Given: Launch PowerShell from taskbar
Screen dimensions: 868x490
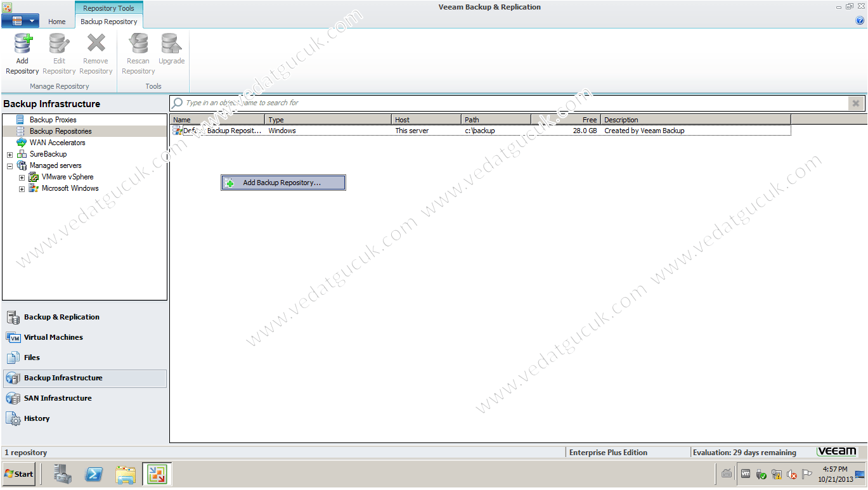Looking at the screenshot, I should click(94, 474).
